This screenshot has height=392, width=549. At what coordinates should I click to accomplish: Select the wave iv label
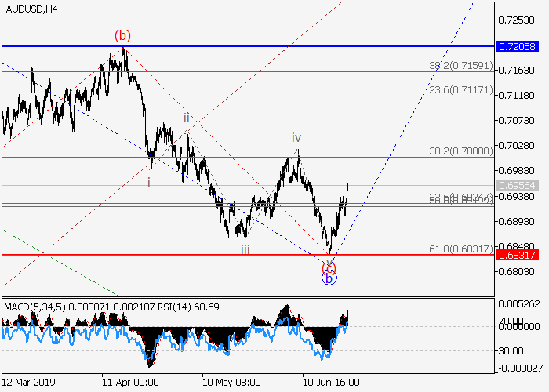point(296,137)
